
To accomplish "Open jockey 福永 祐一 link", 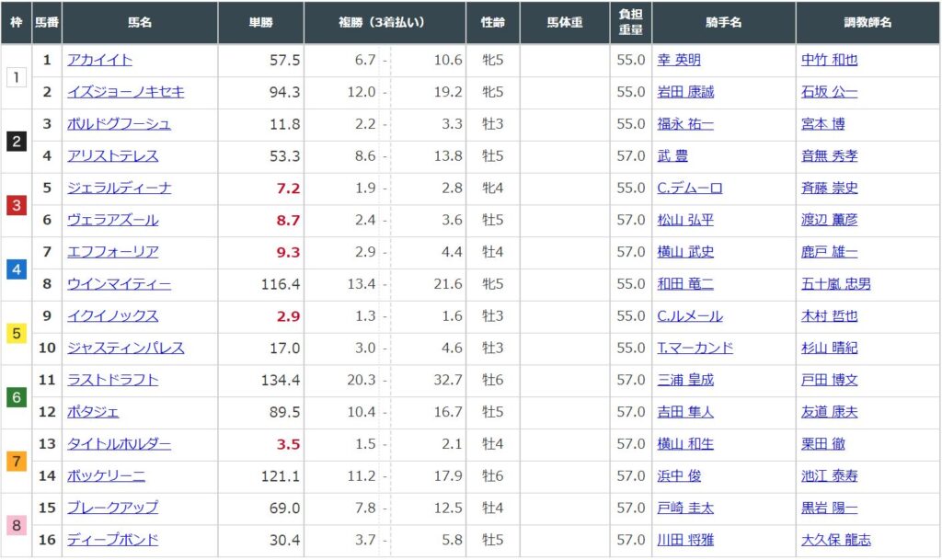I will click(685, 124).
